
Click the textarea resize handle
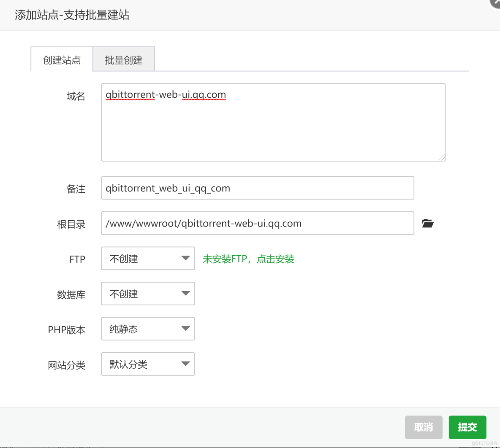443,158
